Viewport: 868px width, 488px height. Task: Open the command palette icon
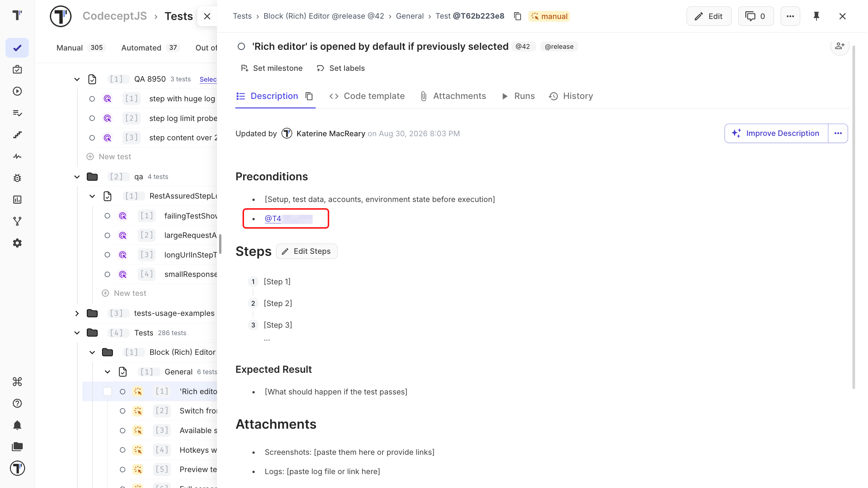(17, 382)
